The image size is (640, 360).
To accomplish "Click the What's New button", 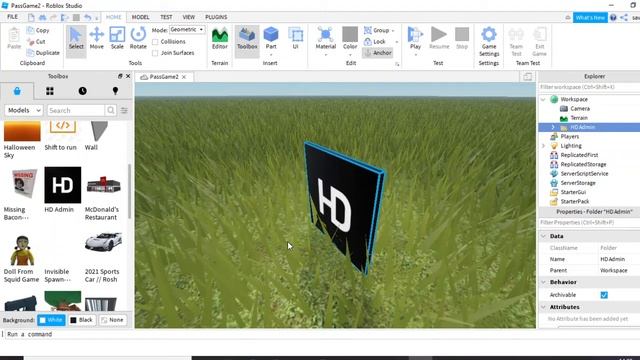I will (590, 18).
